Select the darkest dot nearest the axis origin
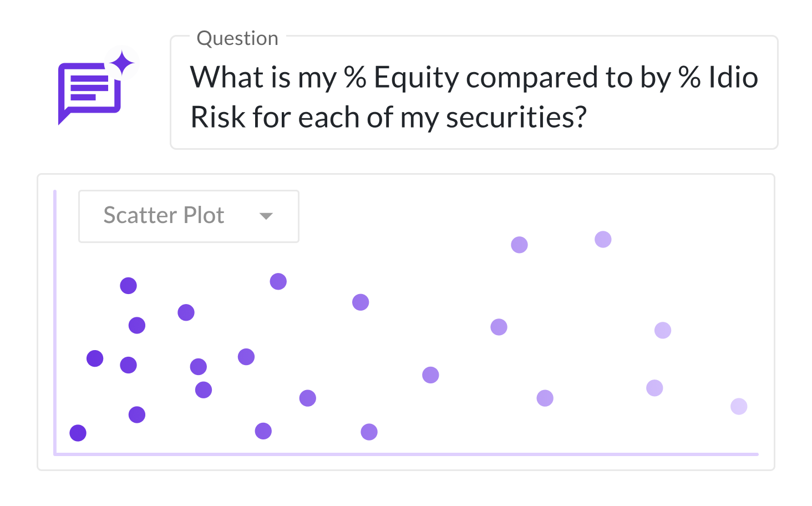Screen dimensions: 812x506 tap(78, 433)
